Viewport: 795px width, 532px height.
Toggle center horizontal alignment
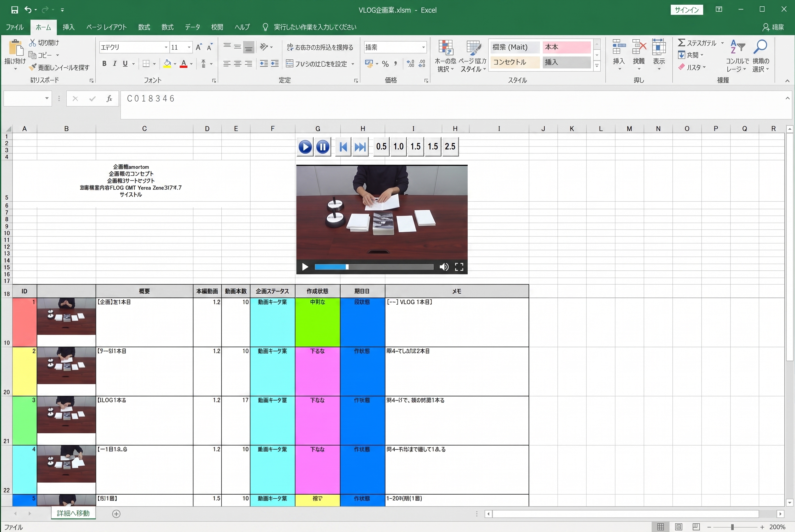pos(237,64)
